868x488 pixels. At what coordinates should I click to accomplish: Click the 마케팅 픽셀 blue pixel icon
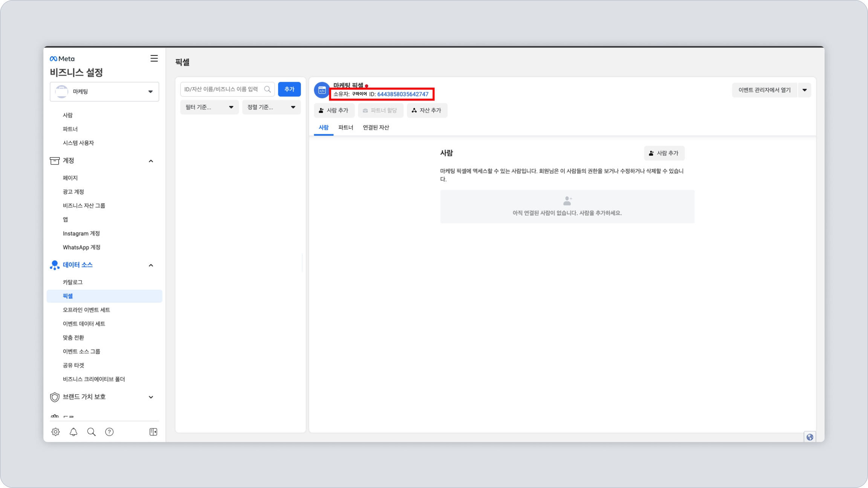322,90
